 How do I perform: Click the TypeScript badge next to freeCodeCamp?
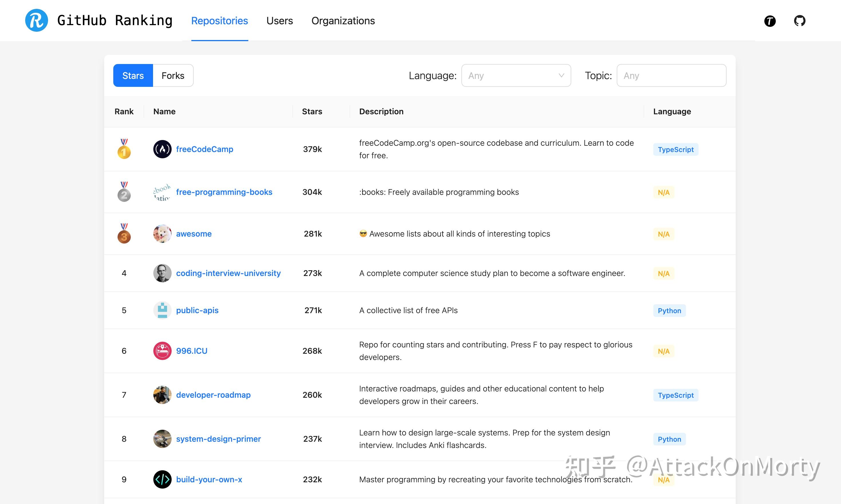[x=675, y=149]
